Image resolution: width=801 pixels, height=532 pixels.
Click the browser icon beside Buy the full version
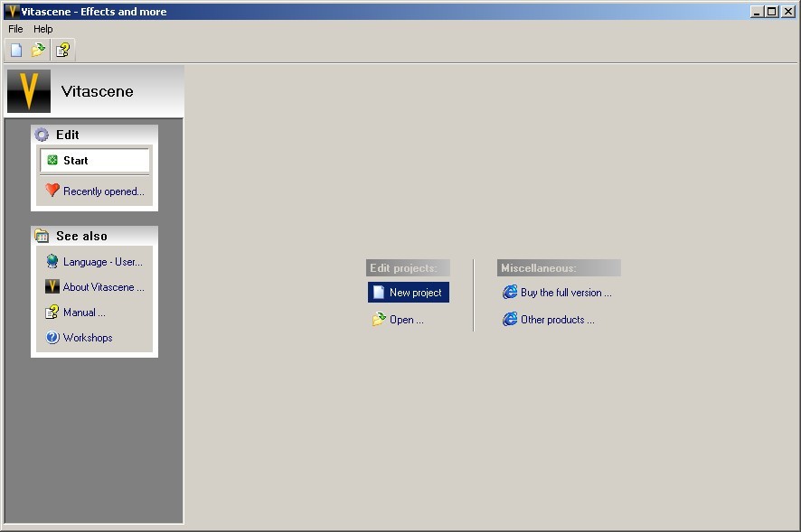coord(510,292)
